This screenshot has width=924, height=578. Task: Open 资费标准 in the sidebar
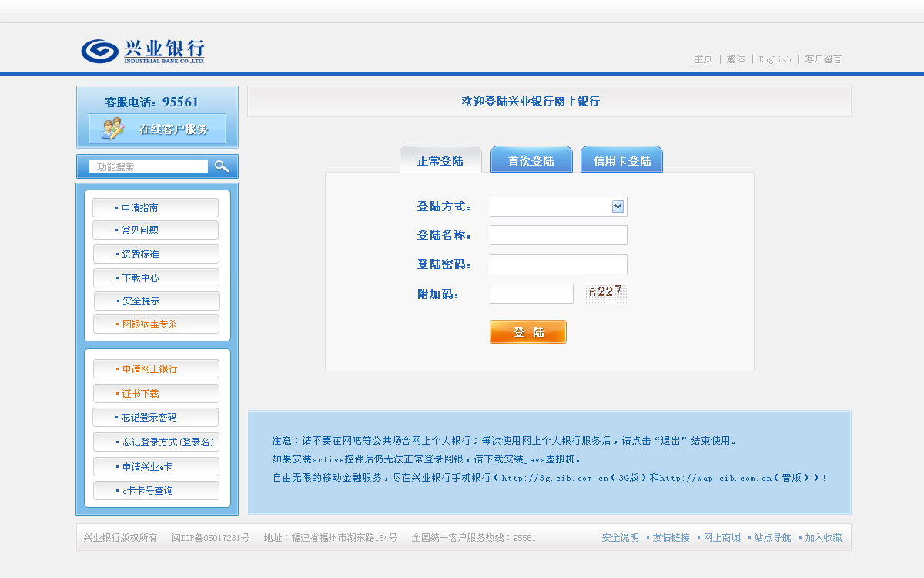[x=156, y=254]
